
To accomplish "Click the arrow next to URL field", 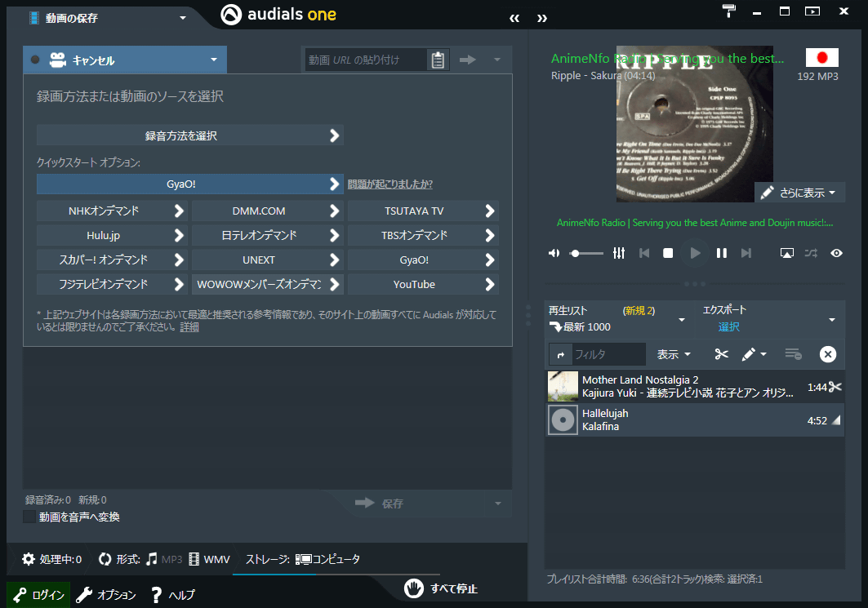I will click(x=468, y=60).
